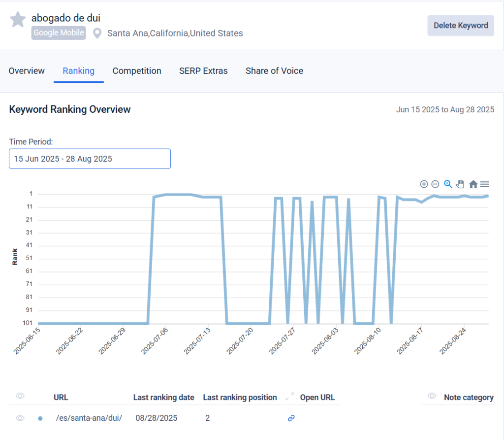Click the 2025-07-06 x-axis date label
The height and width of the screenshot is (440, 504).
[155, 341]
